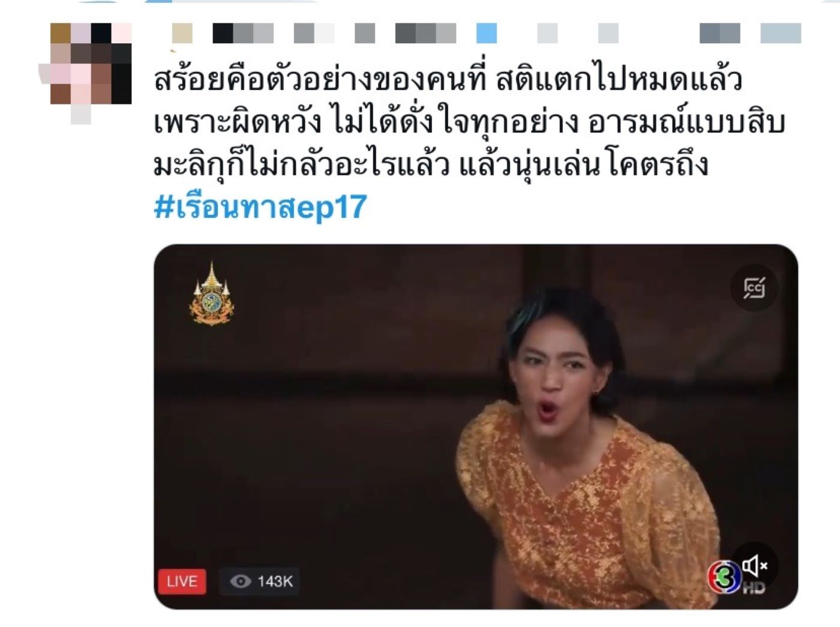
Task: Click the eye icon beside 143K
Action: (x=241, y=581)
